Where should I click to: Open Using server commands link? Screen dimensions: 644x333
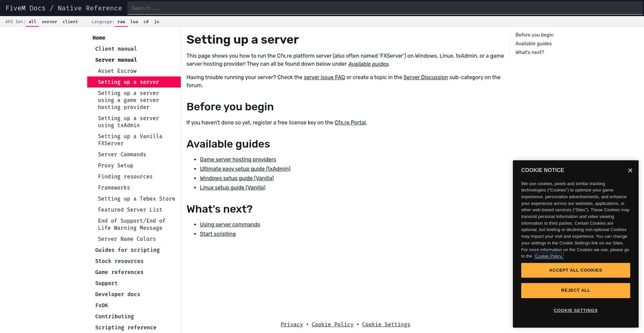click(x=230, y=225)
